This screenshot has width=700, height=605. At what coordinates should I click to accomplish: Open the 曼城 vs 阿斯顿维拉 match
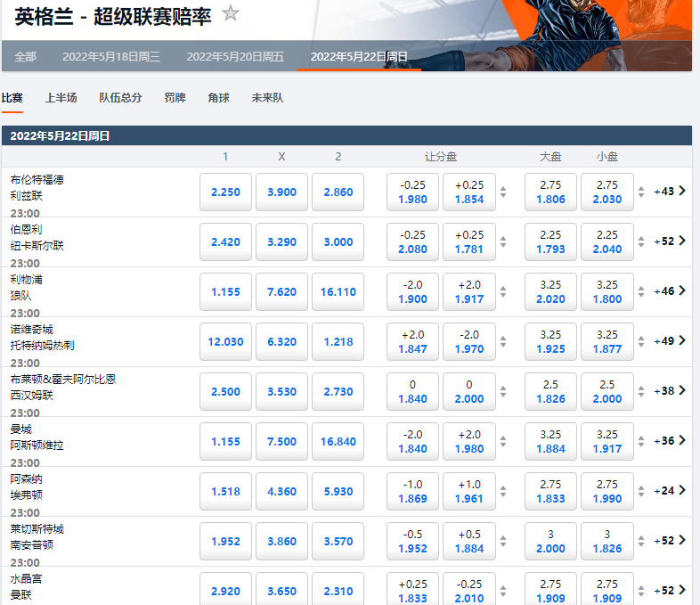(x=37, y=437)
